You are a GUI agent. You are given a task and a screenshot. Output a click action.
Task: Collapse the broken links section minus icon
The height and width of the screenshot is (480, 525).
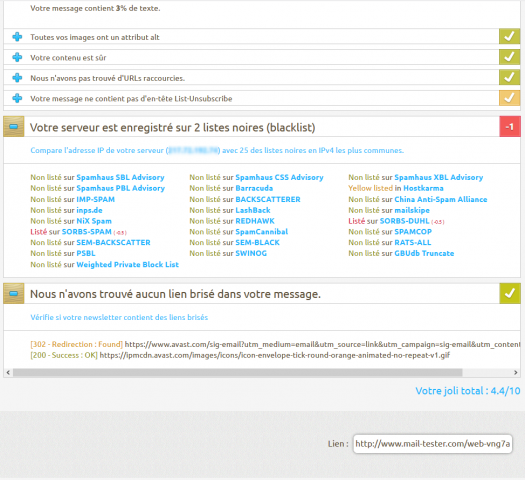pyautogui.click(x=14, y=294)
